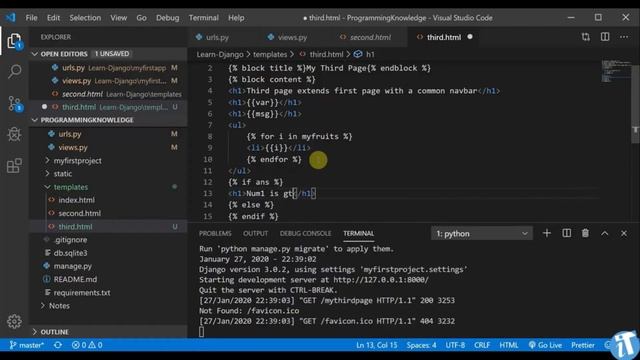Click the Ln 13, Col 15 cursor position
The image size is (640, 360).
[376, 345]
